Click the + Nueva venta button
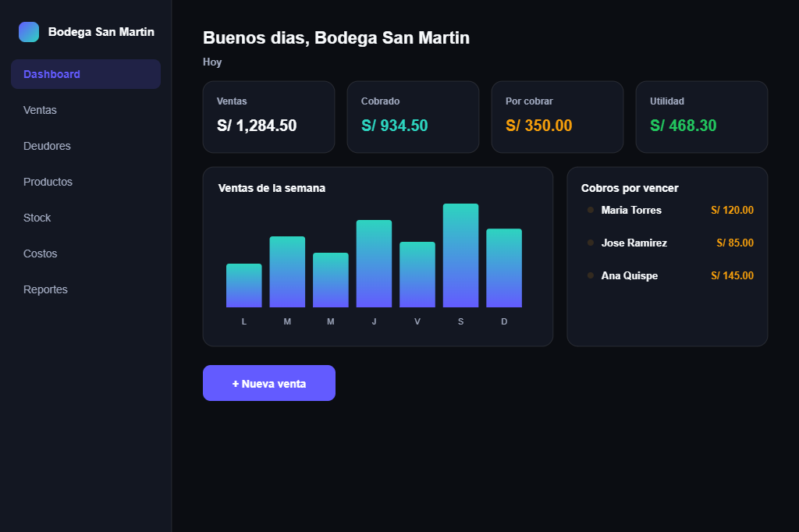This screenshot has height=532, width=799. (x=269, y=383)
